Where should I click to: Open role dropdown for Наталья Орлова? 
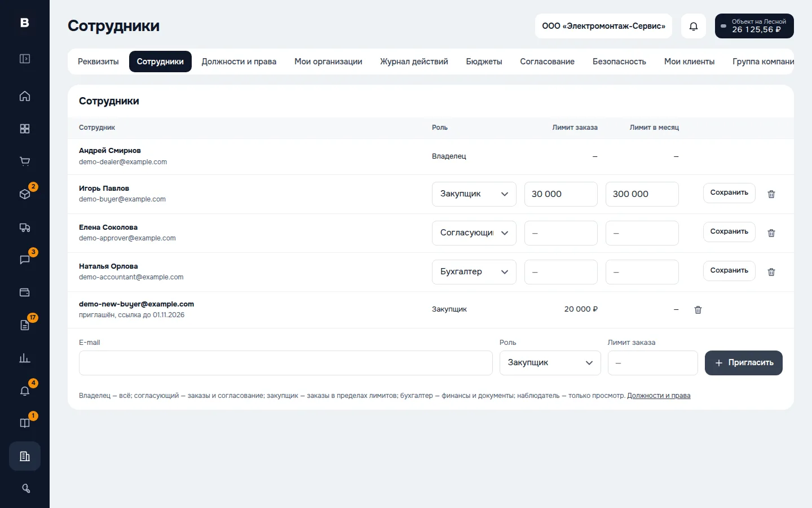pos(474,272)
